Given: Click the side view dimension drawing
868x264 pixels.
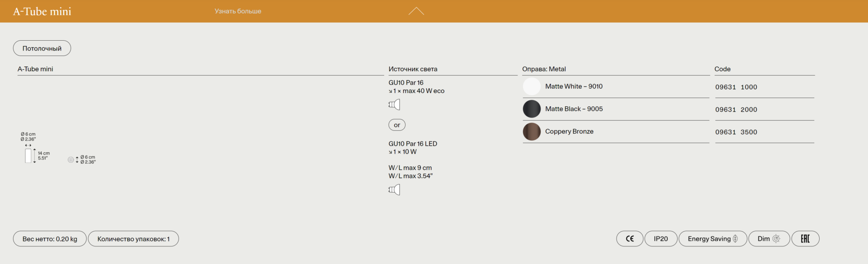Looking at the screenshot, I should coord(29,156).
